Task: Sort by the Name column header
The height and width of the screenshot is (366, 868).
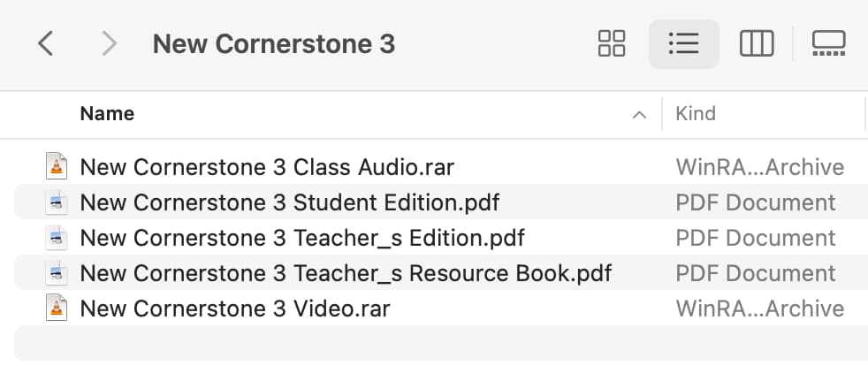Action: (x=107, y=113)
